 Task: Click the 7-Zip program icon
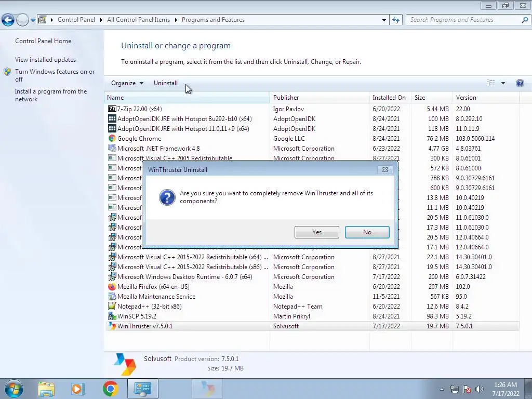112,109
